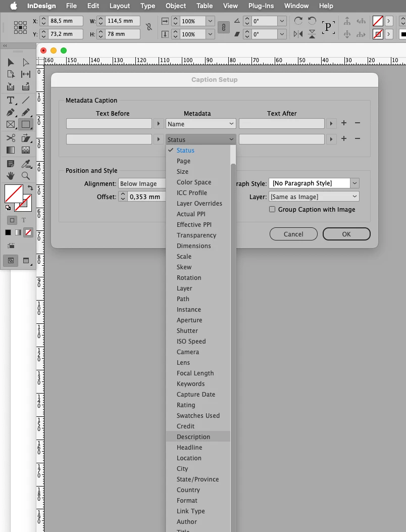Select the Line tool
Viewport: 406px width, 532px height.
(26, 100)
